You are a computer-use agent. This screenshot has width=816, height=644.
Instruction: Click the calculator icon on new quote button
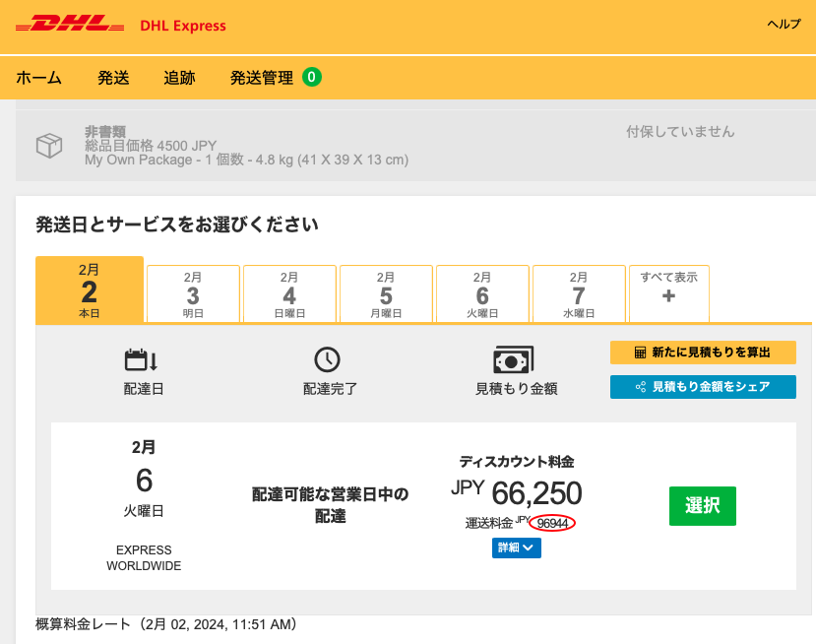click(x=640, y=353)
